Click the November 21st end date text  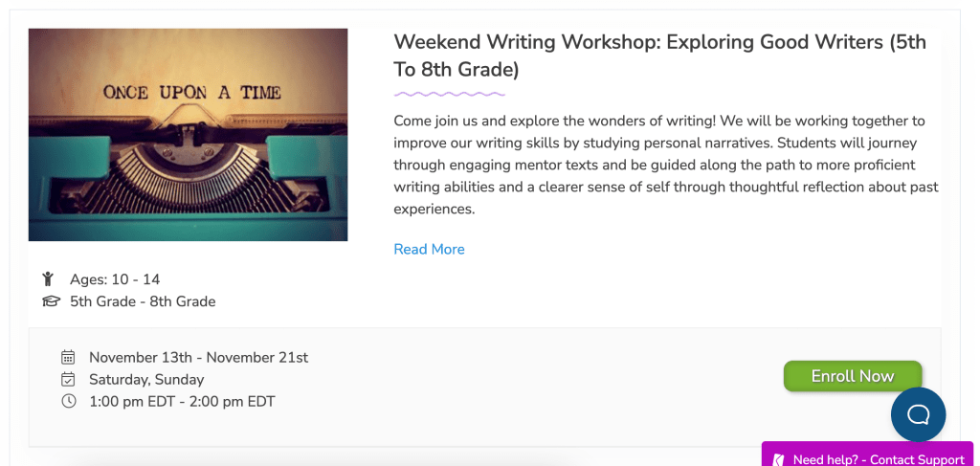[257, 358]
